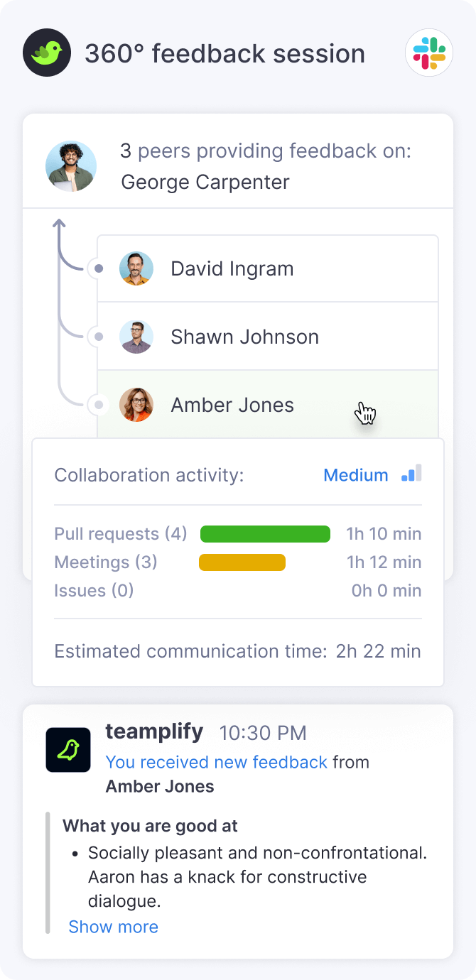476x980 pixels.
Task: Click the connector dot beside David Ingram
Action: (x=99, y=268)
